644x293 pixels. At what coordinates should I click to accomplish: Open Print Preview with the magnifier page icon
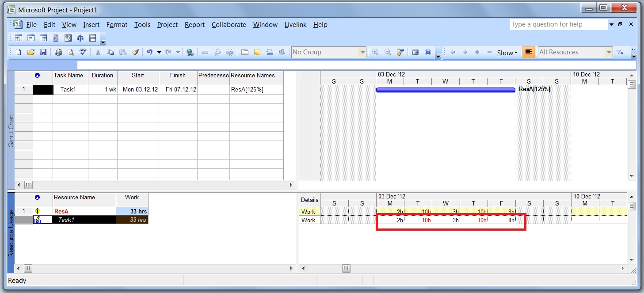point(71,52)
